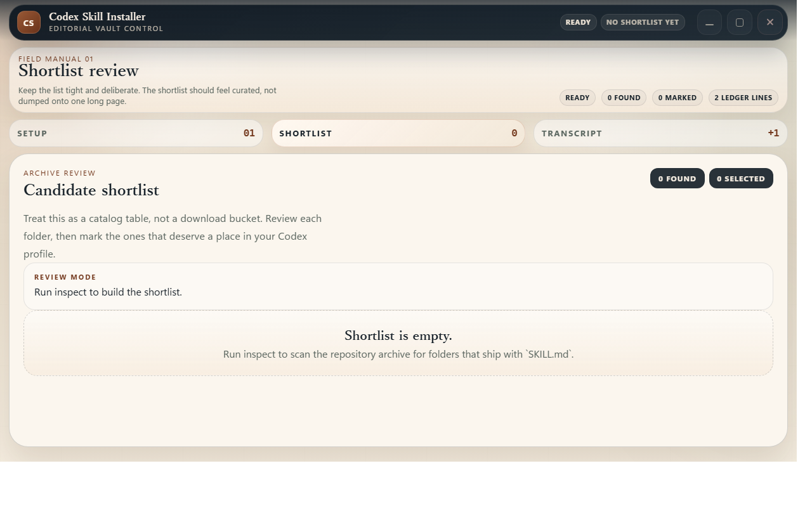The image size is (812, 520).
Task: Open the Transcript tab
Action: [x=660, y=133]
